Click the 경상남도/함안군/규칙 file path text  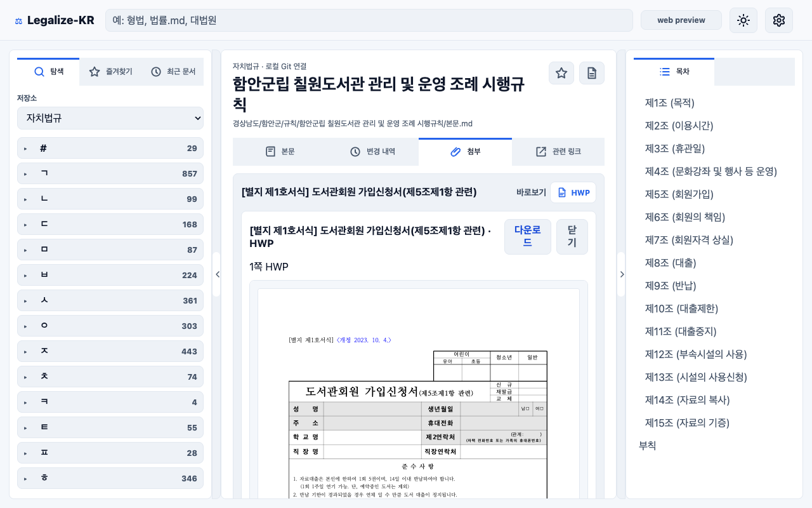point(353,123)
